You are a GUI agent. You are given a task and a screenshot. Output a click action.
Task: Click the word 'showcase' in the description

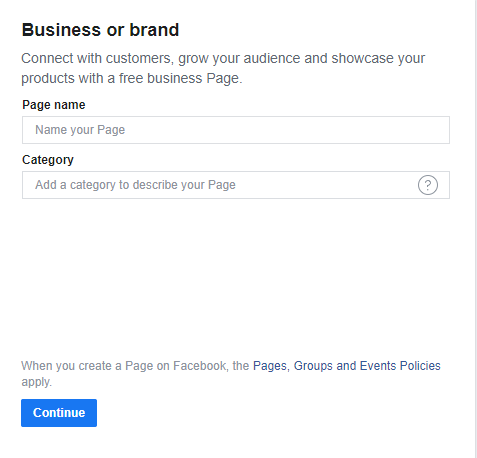(x=362, y=58)
